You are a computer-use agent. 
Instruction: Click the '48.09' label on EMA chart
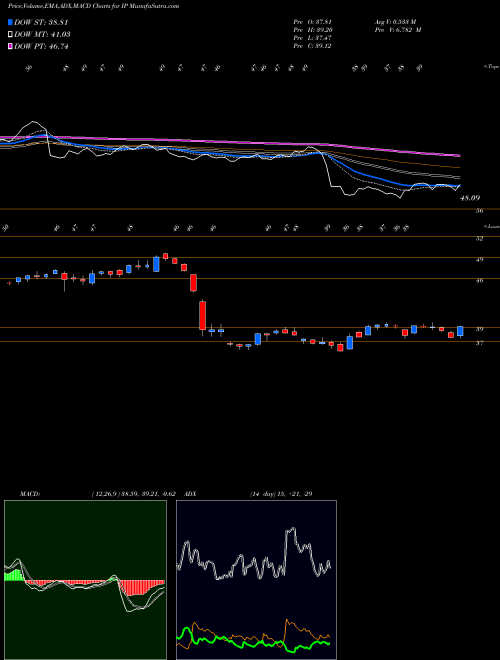pos(470,198)
